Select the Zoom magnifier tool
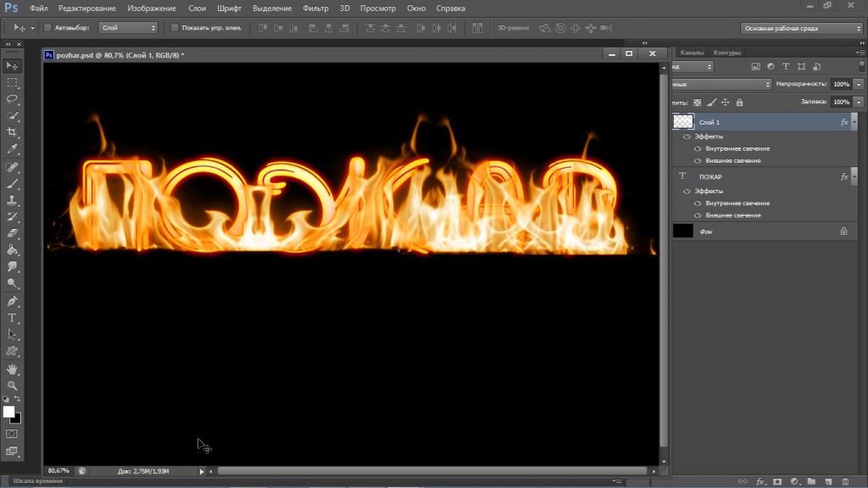 (x=13, y=385)
